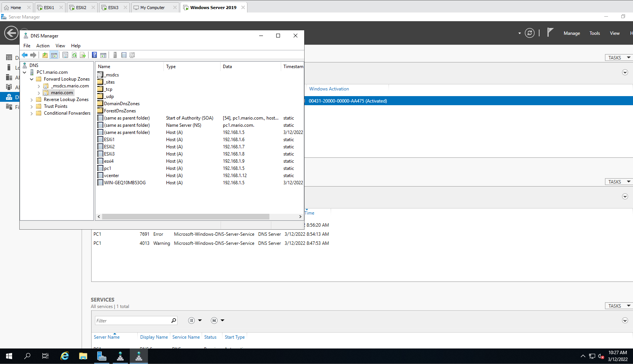Viewport: 633px width, 364px height.
Task: Toggle the show/hide action pane icon
Action: click(x=103, y=55)
